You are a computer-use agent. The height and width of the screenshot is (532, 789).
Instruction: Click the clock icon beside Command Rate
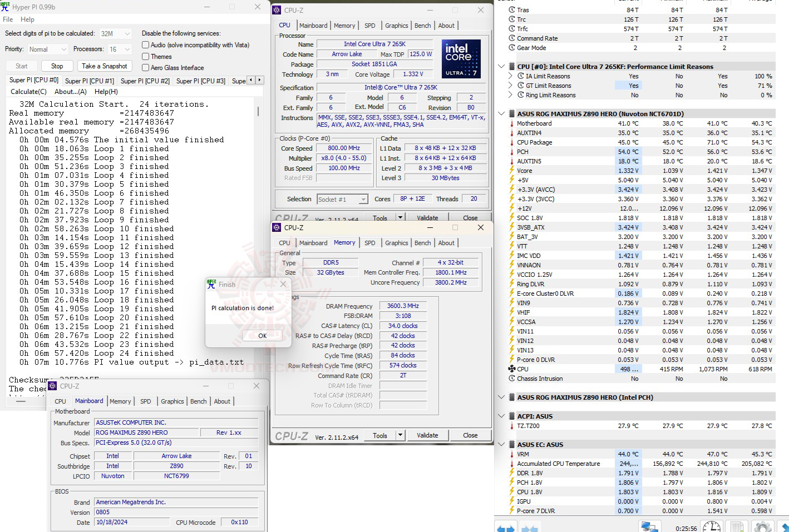coord(512,38)
